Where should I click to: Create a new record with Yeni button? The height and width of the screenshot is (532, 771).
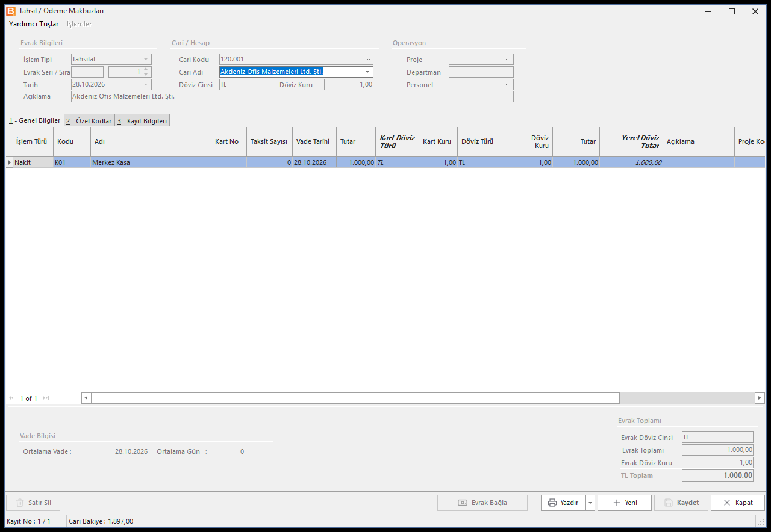click(625, 503)
